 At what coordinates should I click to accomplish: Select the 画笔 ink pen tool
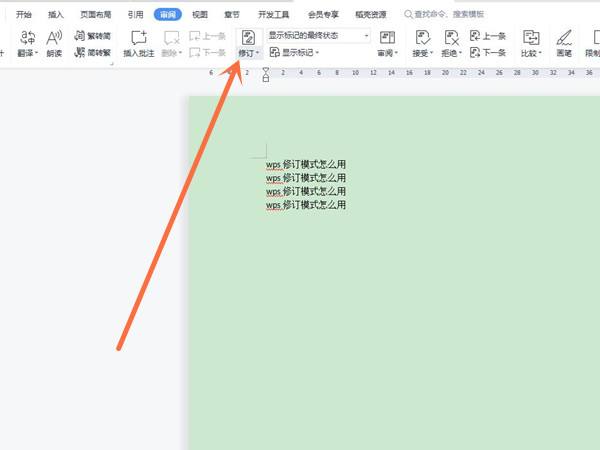coord(564,44)
